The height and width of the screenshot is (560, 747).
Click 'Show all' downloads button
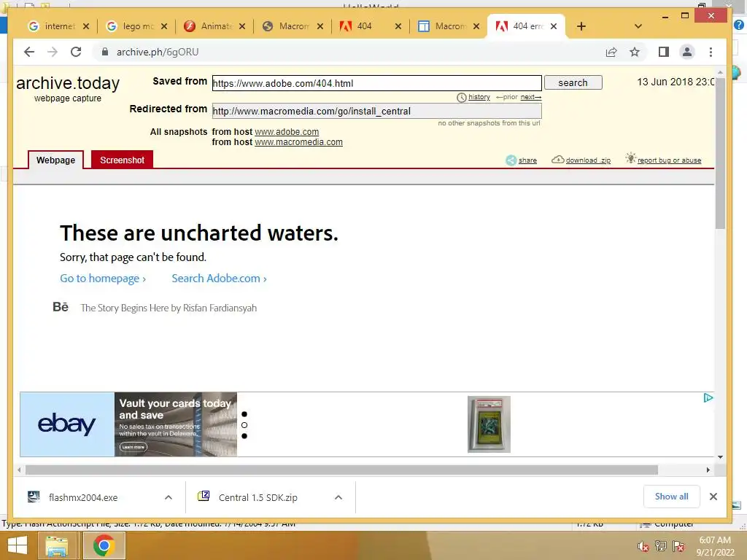[672, 497]
